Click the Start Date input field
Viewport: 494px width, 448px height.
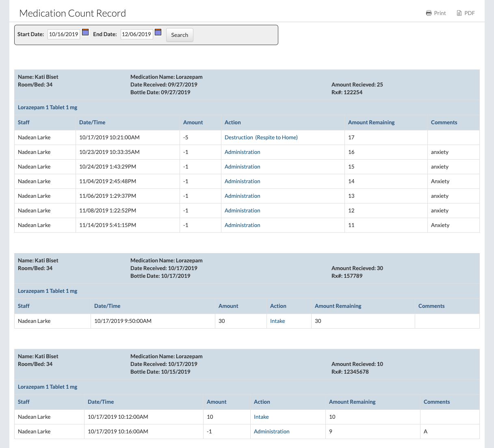[64, 35]
